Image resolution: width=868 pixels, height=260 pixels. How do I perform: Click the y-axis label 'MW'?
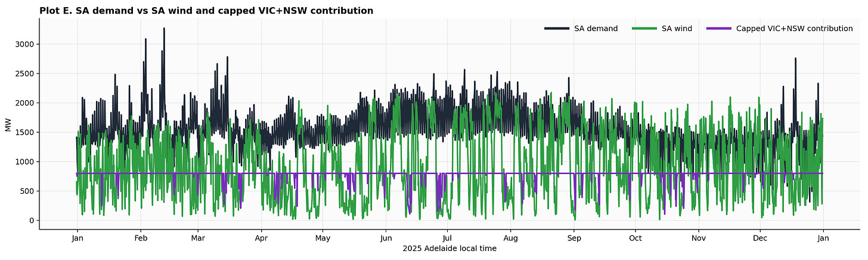8,124
